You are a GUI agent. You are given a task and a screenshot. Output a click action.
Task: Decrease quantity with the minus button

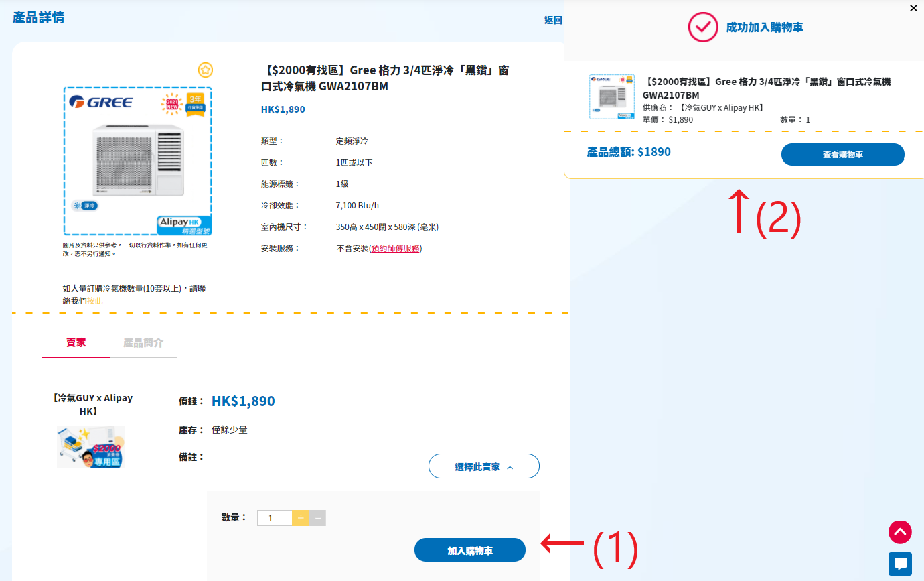(x=317, y=518)
